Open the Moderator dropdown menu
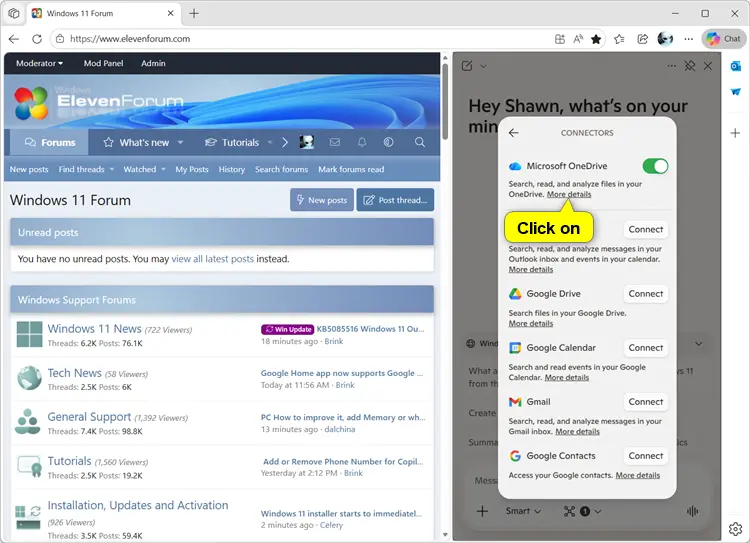The height and width of the screenshot is (543, 750). tap(39, 63)
